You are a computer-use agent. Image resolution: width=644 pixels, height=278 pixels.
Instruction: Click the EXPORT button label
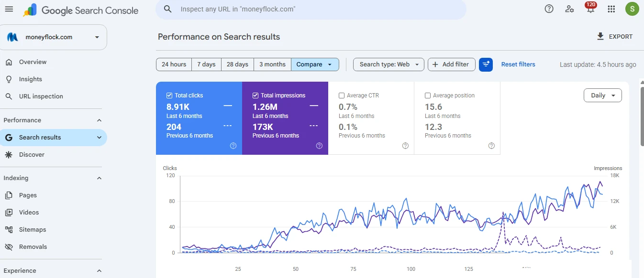[x=621, y=37]
